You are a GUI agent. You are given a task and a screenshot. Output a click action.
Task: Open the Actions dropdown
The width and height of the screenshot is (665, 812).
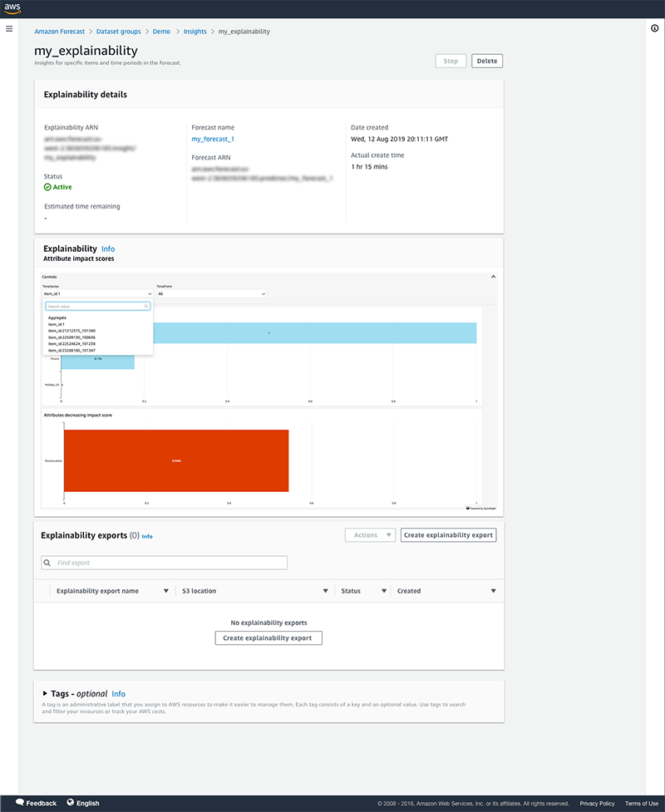370,535
